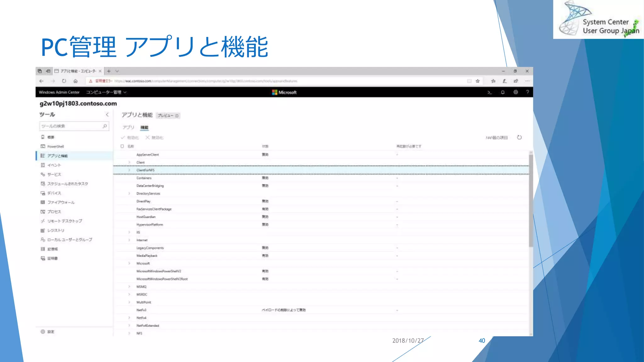Toggle the select-all checkbox in table header

pyautogui.click(x=122, y=146)
